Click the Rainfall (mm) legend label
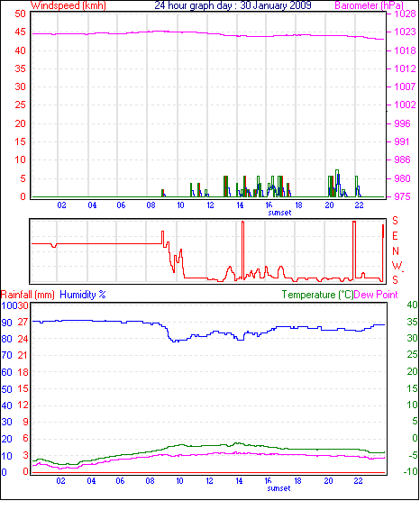 [x=28, y=295]
